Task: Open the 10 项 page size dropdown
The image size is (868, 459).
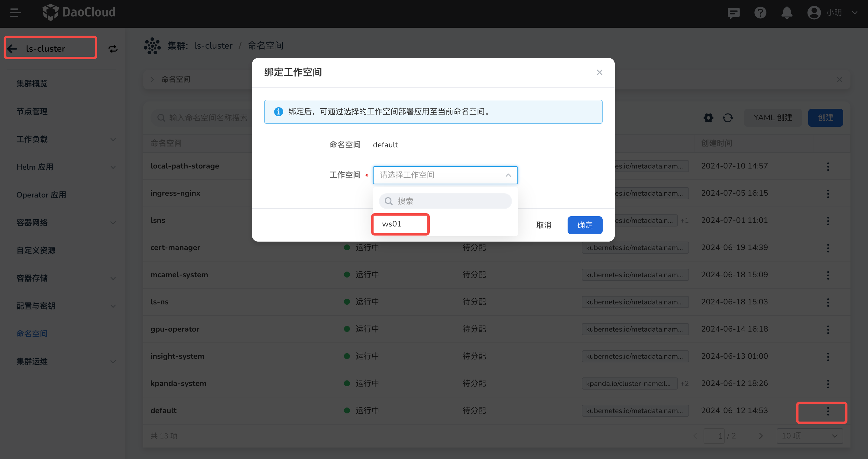Action: point(809,436)
